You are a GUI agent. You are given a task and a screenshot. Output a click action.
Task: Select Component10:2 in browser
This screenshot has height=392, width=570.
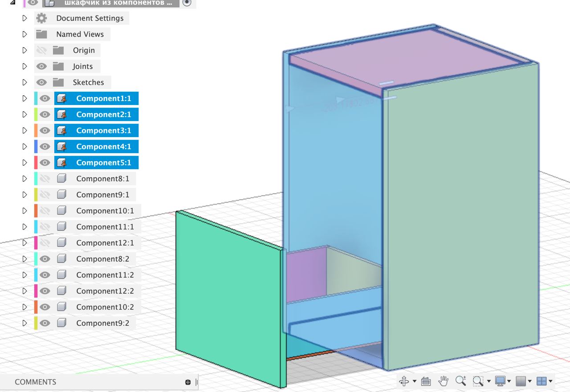105,307
